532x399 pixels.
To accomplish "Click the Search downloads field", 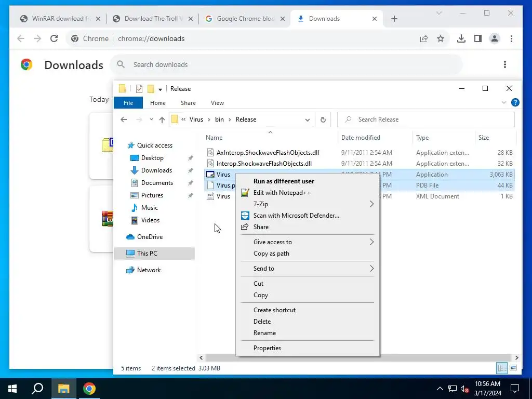I will coord(286,64).
